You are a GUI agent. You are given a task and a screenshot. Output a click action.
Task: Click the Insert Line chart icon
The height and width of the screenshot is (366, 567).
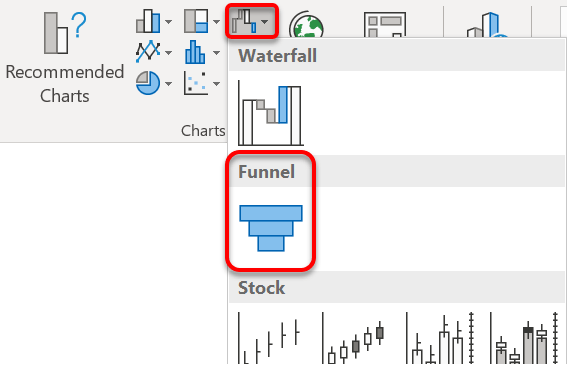pos(148,52)
